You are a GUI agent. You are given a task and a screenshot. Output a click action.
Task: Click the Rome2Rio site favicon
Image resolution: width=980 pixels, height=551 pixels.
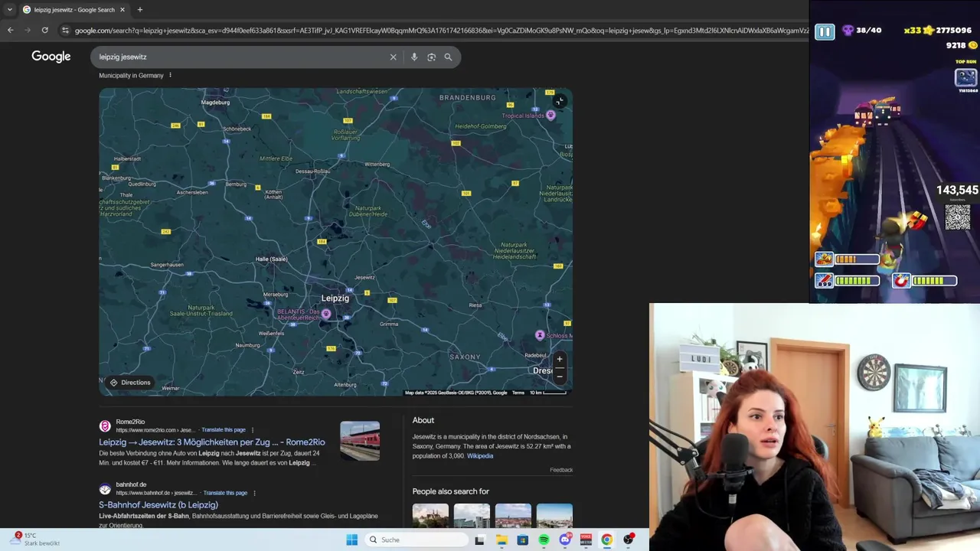point(105,426)
